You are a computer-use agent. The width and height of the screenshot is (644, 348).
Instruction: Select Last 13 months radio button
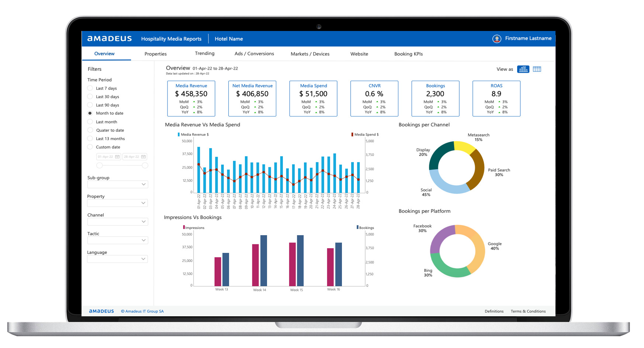90,139
